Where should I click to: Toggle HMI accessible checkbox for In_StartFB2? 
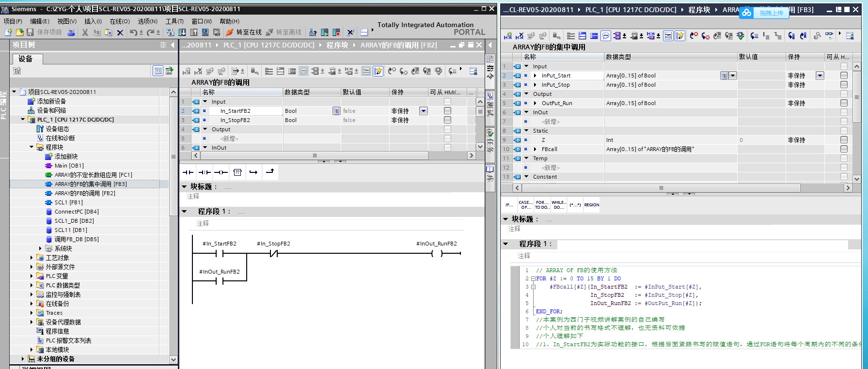tap(447, 111)
